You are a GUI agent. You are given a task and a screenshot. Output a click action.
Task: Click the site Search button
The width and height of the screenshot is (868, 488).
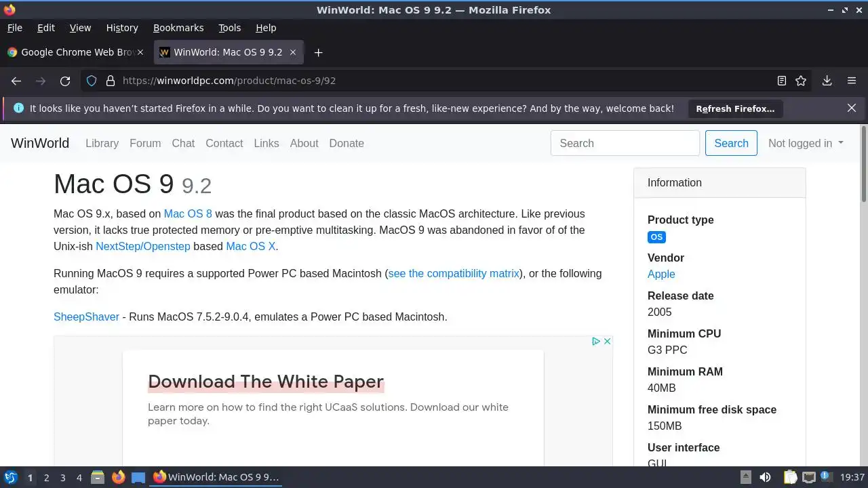(731, 143)
